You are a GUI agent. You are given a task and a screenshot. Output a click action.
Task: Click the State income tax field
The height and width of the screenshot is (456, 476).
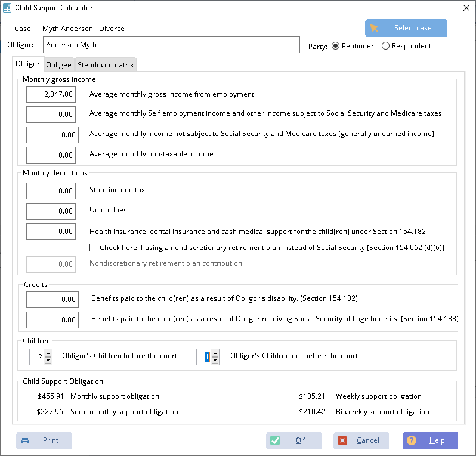[51, 190]
